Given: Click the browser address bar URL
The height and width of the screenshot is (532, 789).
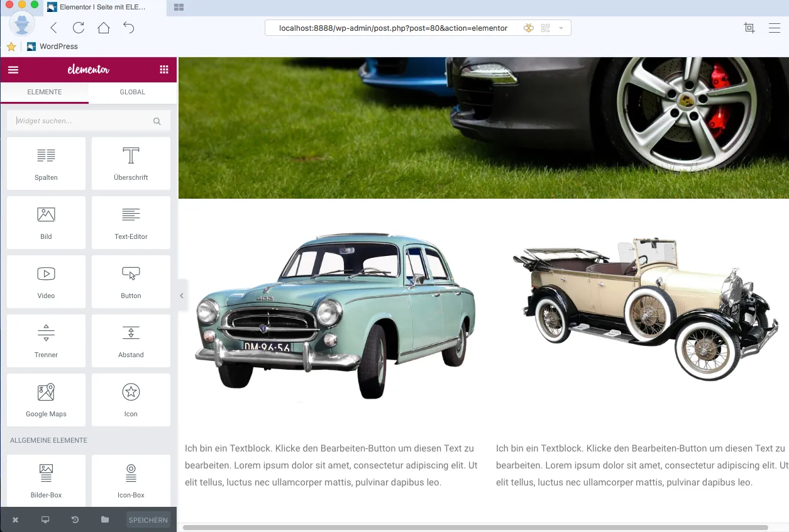Looking at the screenshot, I should [393, 28].
